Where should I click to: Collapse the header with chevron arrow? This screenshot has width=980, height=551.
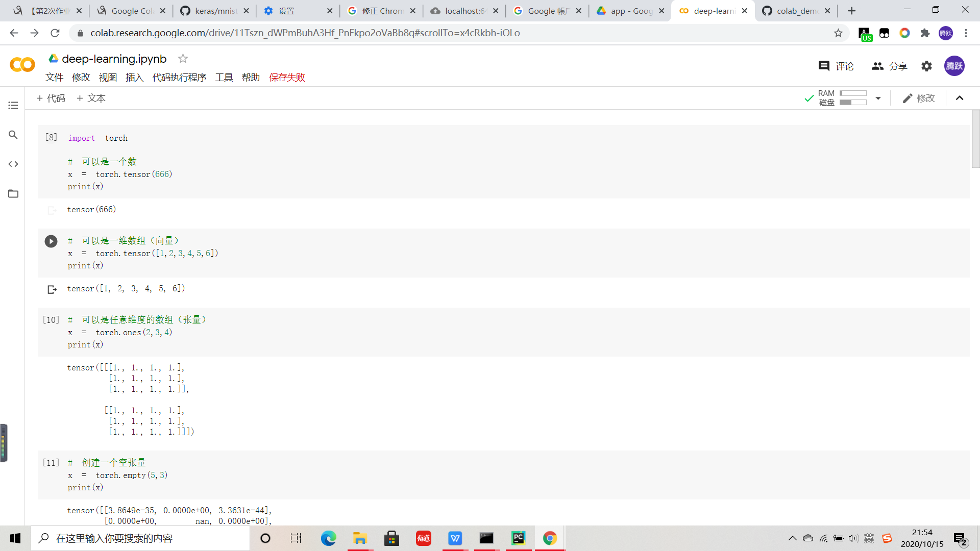pyautogui.click(x=960, y=98)
